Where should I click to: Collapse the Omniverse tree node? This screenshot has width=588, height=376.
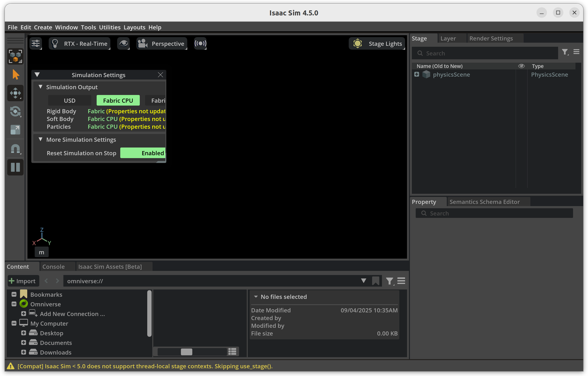14,304
